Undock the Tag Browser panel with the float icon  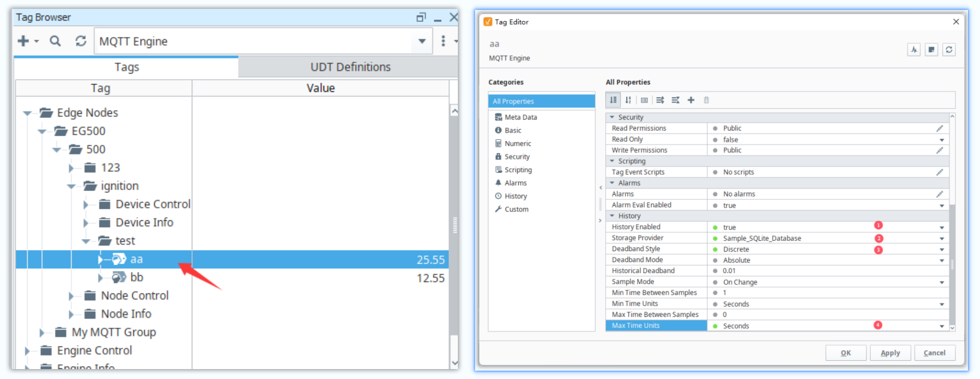(421, 17)
